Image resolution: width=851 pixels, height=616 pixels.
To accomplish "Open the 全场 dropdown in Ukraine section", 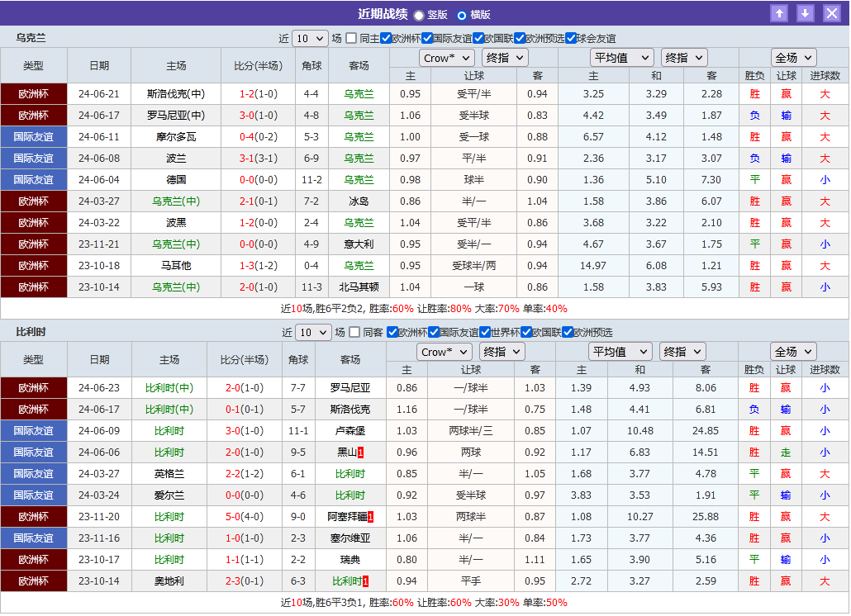I will pyautogui.click(x=793, y=58).
